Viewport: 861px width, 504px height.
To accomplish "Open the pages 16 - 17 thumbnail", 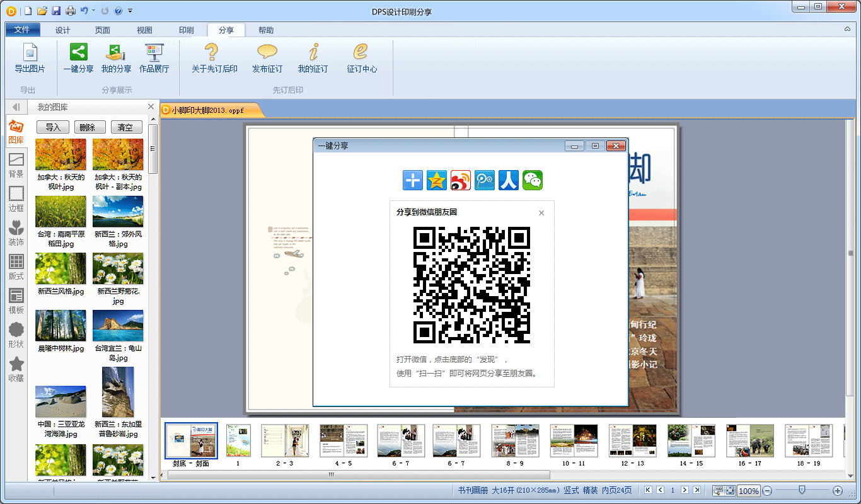I will (750, 440).
